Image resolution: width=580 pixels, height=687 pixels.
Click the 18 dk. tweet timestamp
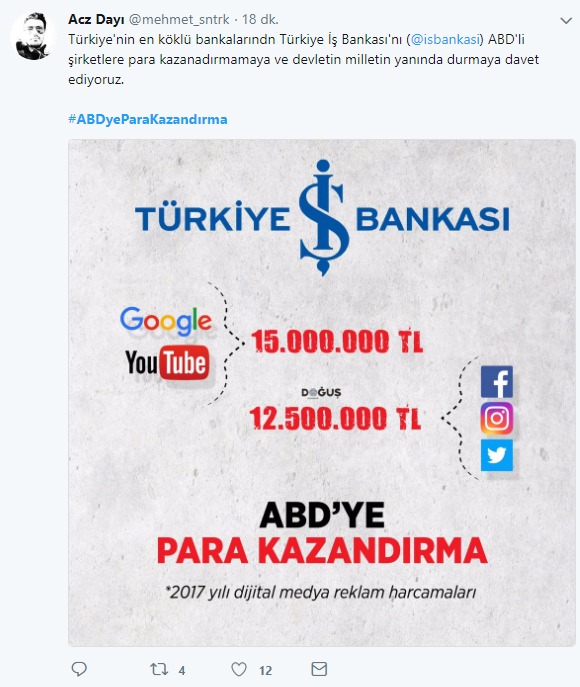[260, 19]
